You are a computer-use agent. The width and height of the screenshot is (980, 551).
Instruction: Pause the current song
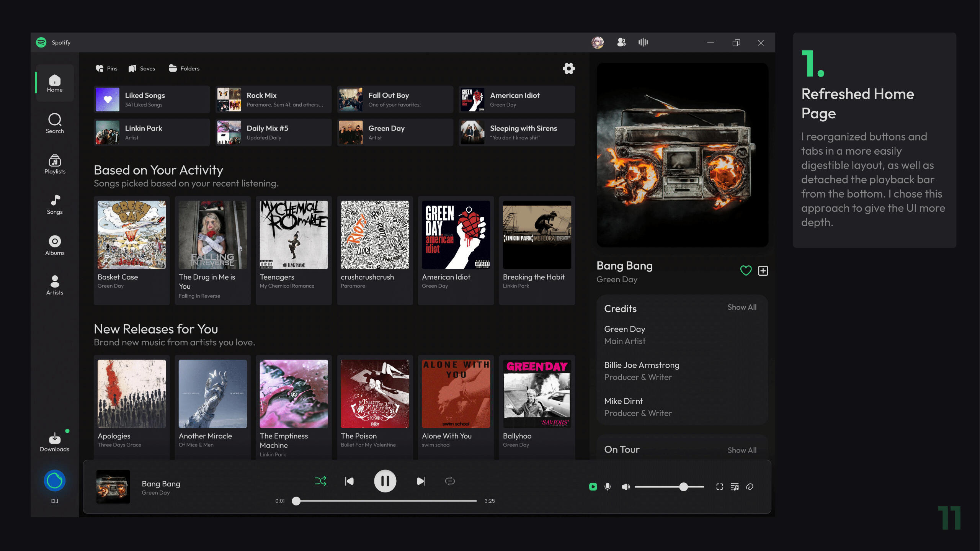[385, 481]
